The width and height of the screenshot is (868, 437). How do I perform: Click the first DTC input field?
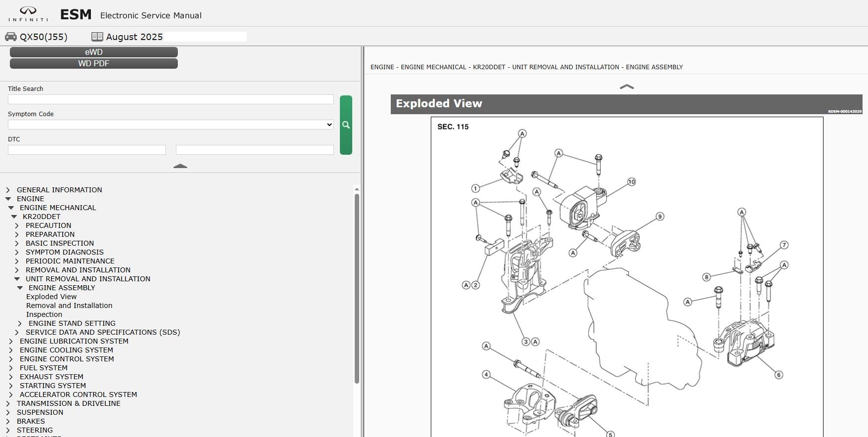point(87,150)
